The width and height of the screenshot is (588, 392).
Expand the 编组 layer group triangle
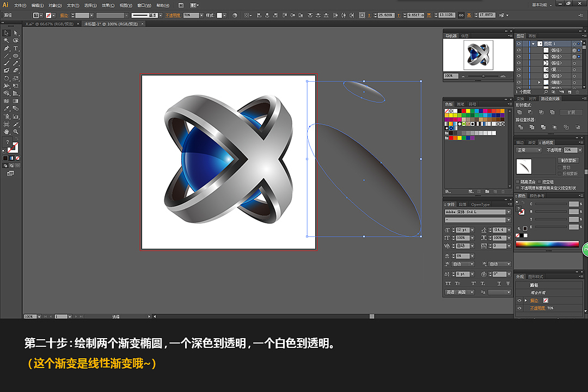(x=539, y=82)
